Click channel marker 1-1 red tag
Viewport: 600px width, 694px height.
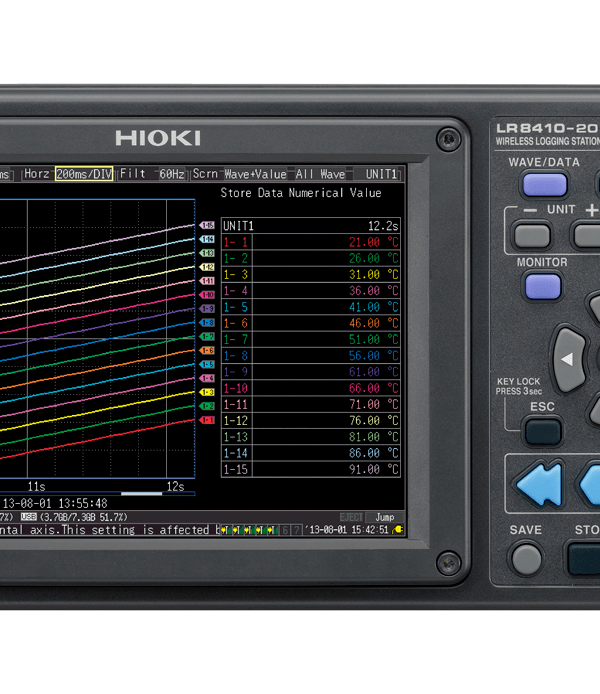(x=207, y=420)
